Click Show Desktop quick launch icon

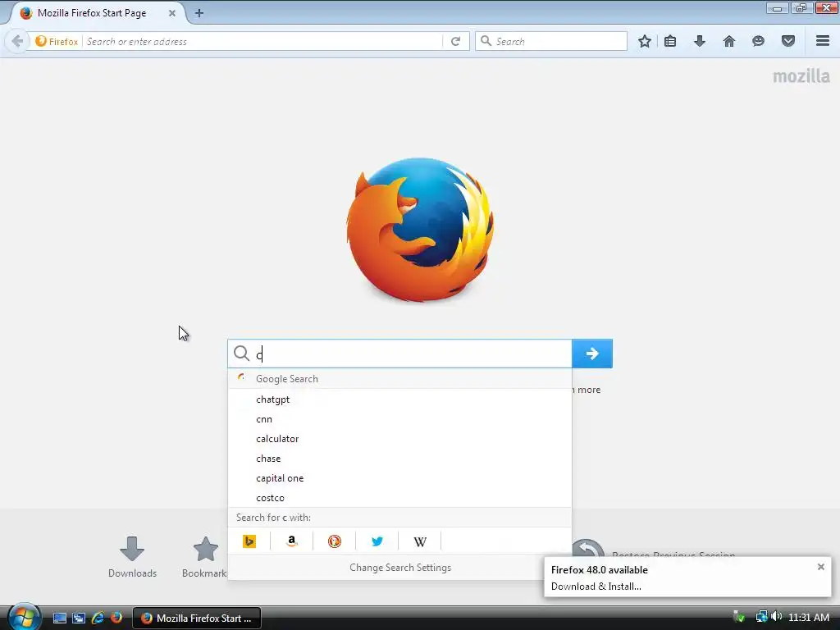tap(59, 619)
